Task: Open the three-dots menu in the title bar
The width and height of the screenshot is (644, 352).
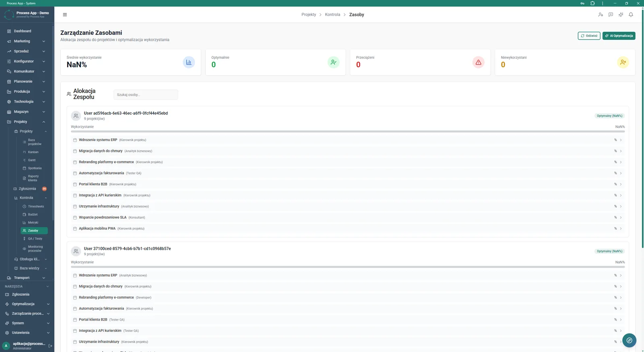Action: (603, 3)
